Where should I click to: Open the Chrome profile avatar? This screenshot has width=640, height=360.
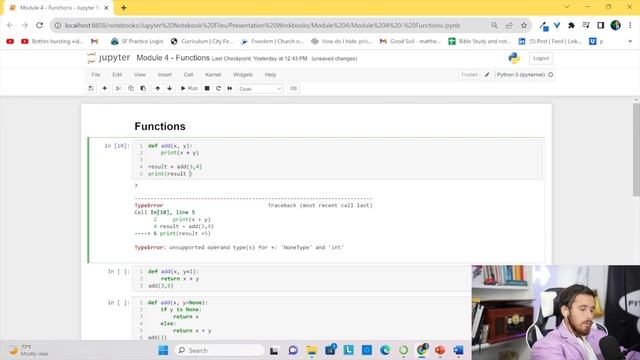[x=616, y=25]
